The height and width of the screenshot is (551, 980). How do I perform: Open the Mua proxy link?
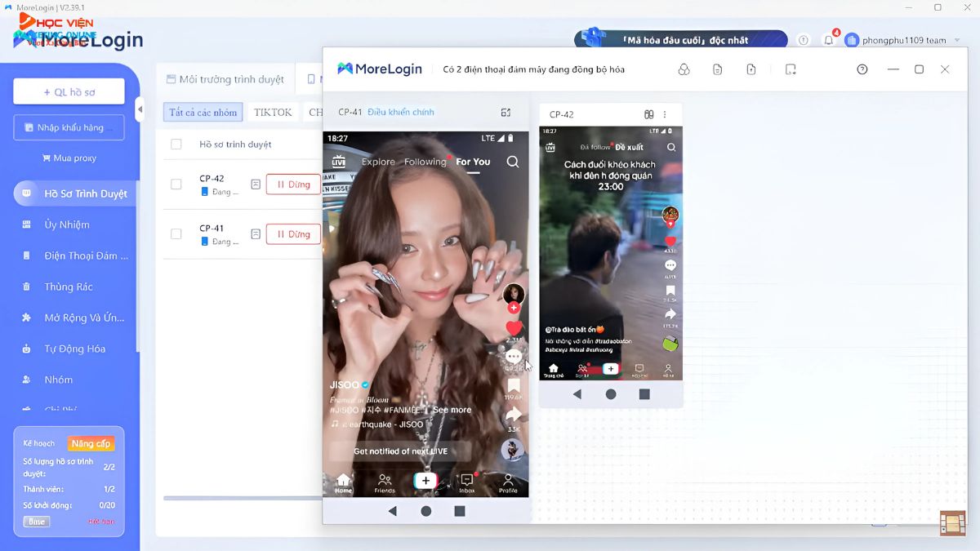[69, 158]
